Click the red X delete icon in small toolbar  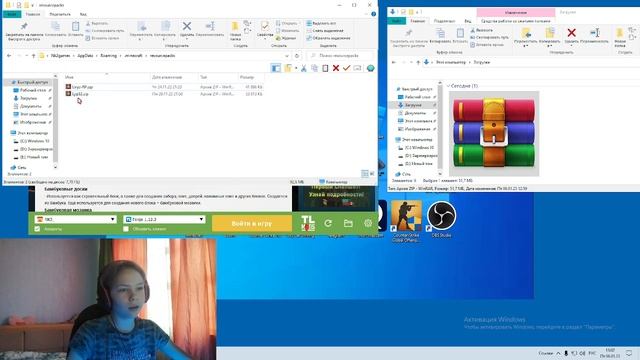pos(336,68)
